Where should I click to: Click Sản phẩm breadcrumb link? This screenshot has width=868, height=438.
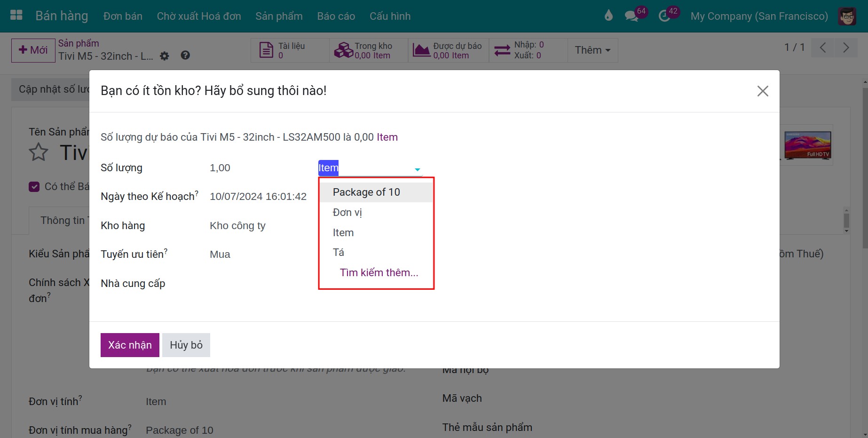coord(79,43)
